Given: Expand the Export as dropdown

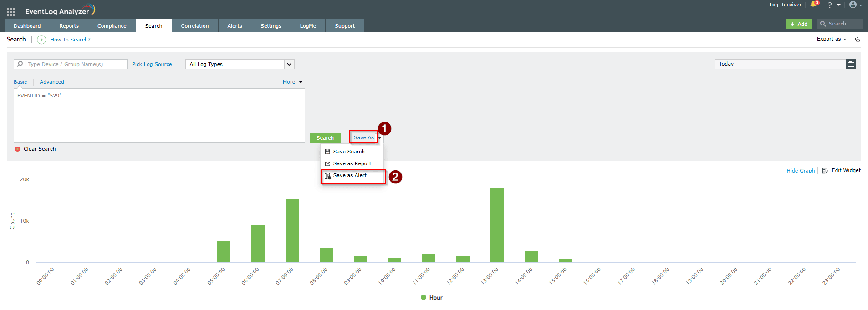Looking at the screenshot, I should click(831, 39).
